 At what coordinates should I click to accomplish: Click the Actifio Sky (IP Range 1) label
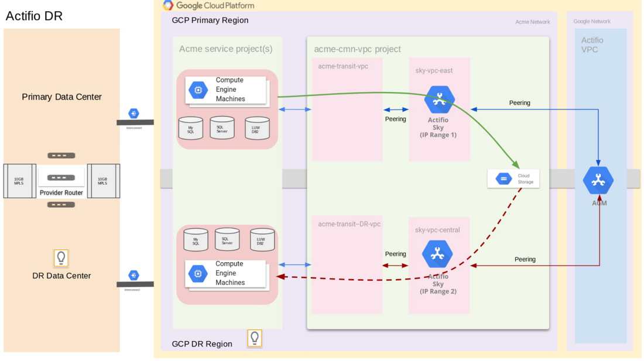(438, 127)
